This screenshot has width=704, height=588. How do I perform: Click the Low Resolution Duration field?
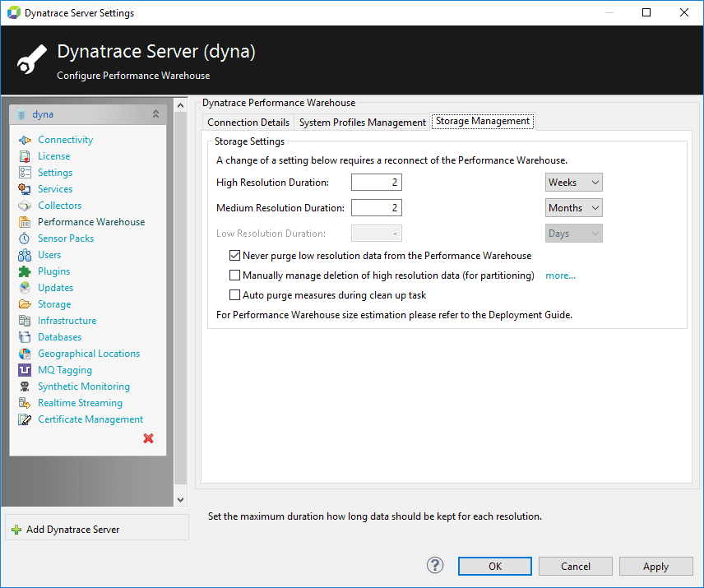[x=376, y=234]
